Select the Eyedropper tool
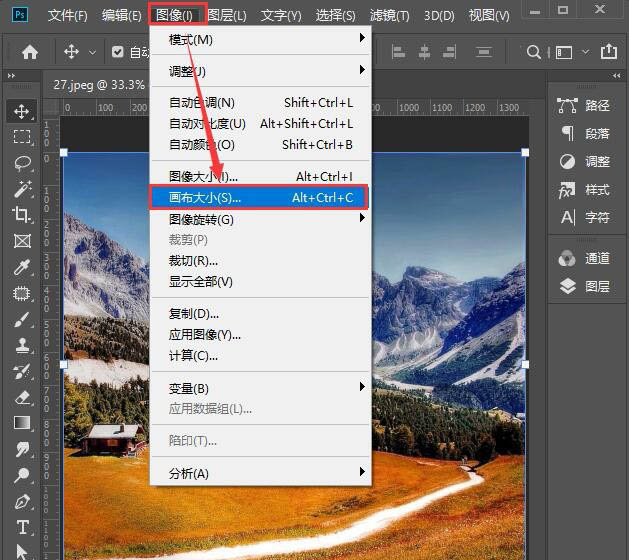Viewport: 629px width, 560px height. pos(22,267)
